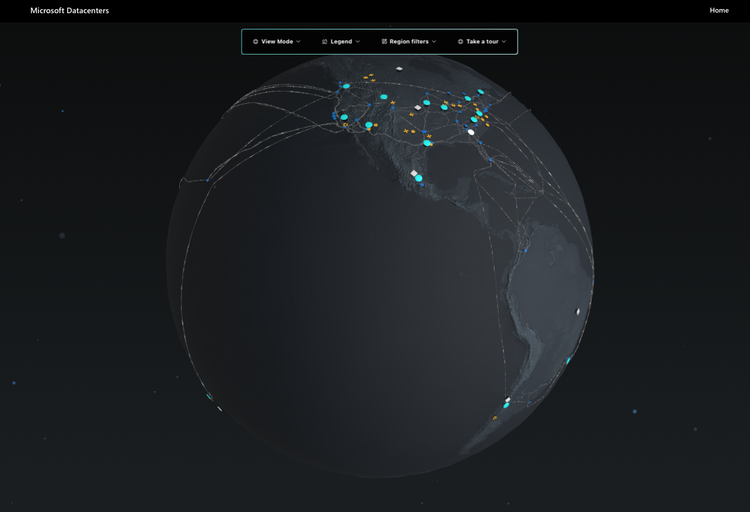This screenshot has height=512, width=750.
Task: Click the Region filters grid icon
Action: click(384, 42)
